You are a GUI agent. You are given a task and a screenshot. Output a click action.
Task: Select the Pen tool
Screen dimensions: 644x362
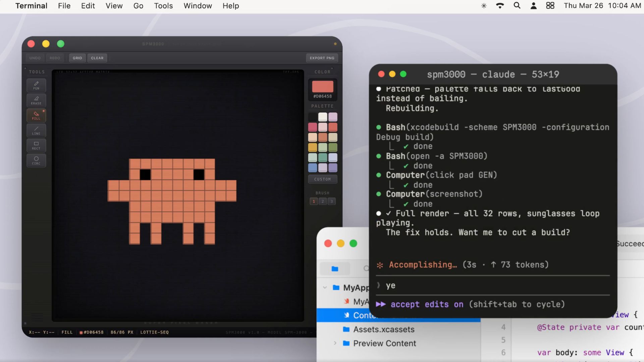point(36,85)
